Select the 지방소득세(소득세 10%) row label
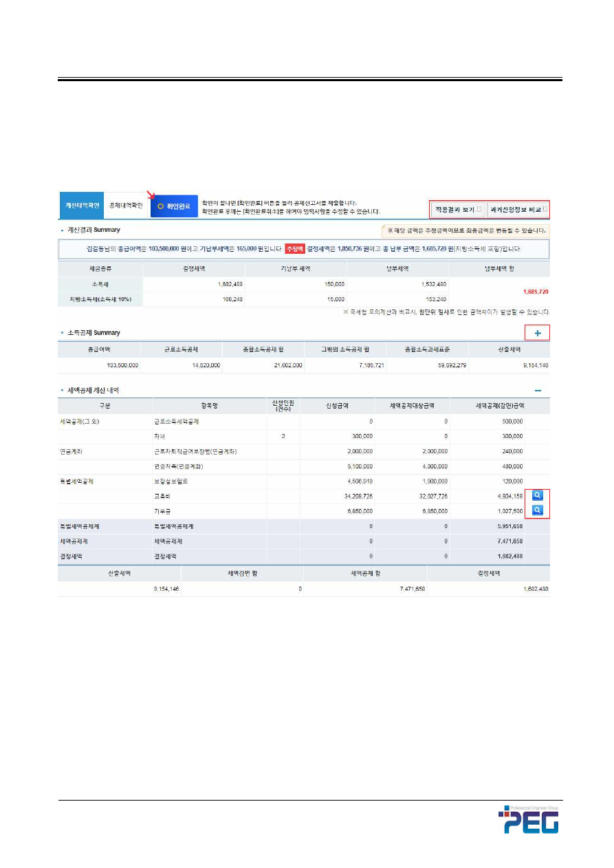 (x=100, y=299)
